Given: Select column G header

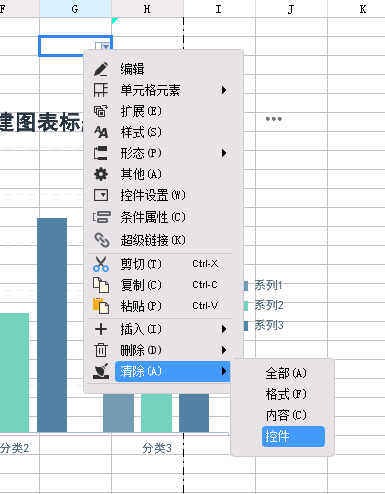Looking at the screenshot, I should (x=75, y=9).
